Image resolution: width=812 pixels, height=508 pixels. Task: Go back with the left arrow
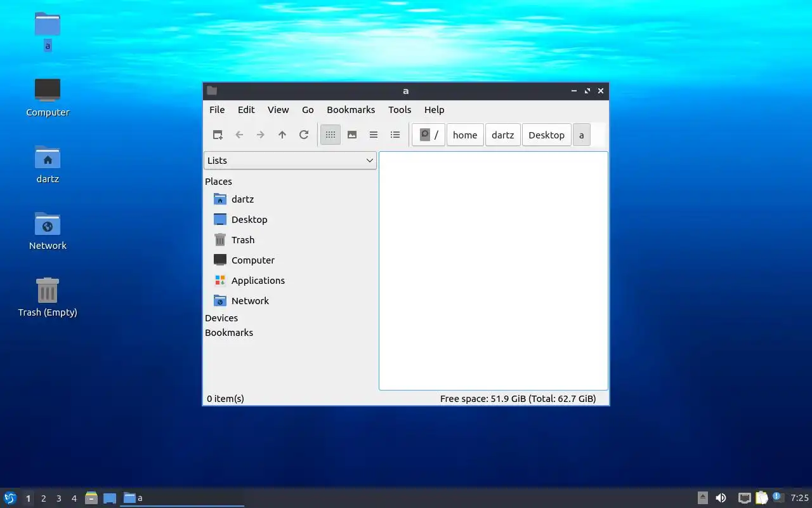click(x=239, y=135)
